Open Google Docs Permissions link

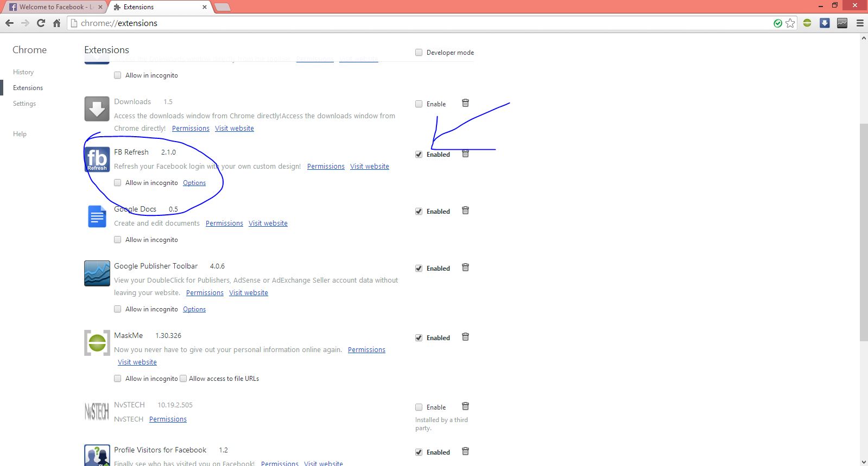224,224
